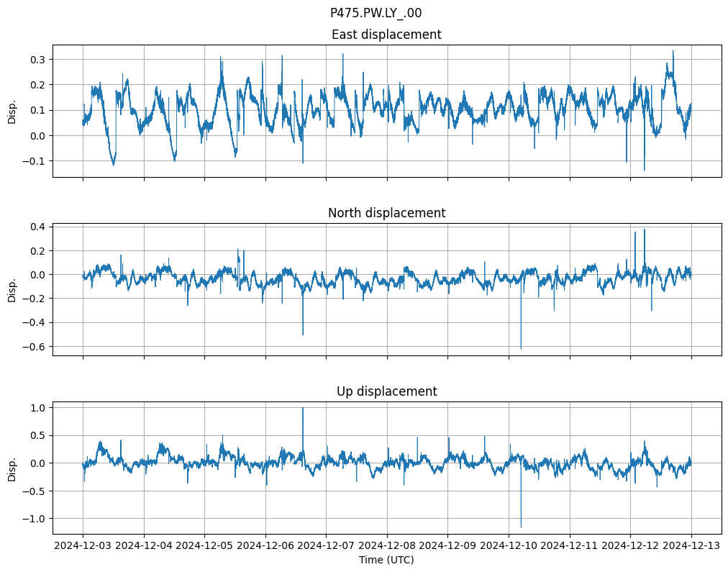Click the 2024-12-05 date tick label

[x=204, y=546]
